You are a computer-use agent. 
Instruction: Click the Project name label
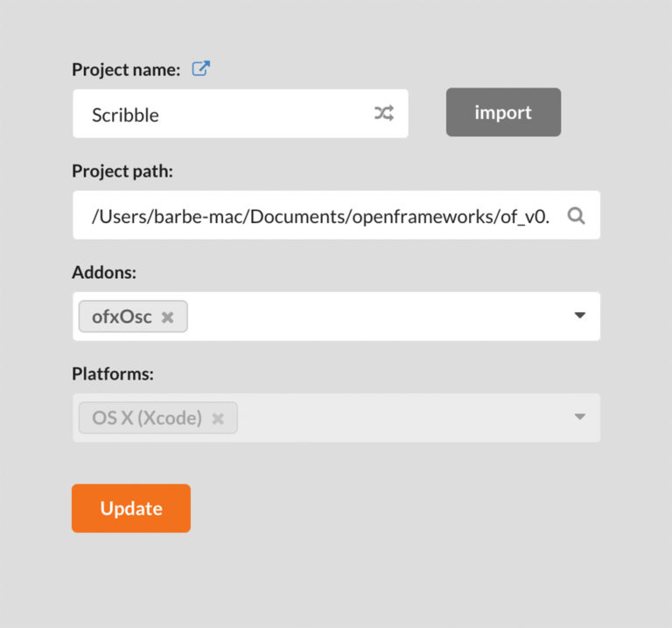(126, 70)
